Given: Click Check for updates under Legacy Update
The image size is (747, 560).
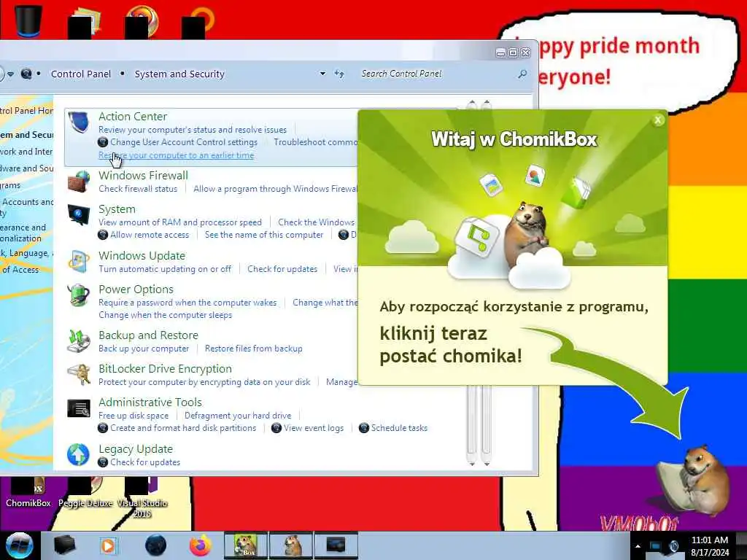Looking at the screenshot, I should 145,462.
